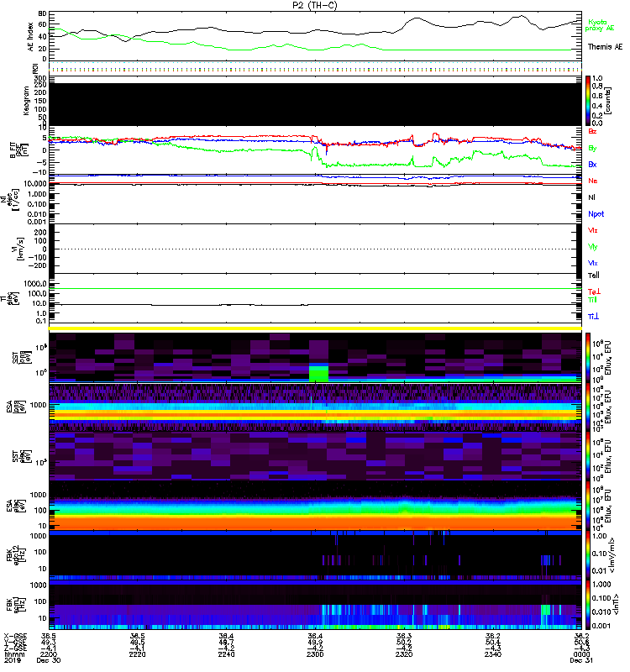Click the 2019 year label
Viewport: 630px width, 672px height.
13,660
